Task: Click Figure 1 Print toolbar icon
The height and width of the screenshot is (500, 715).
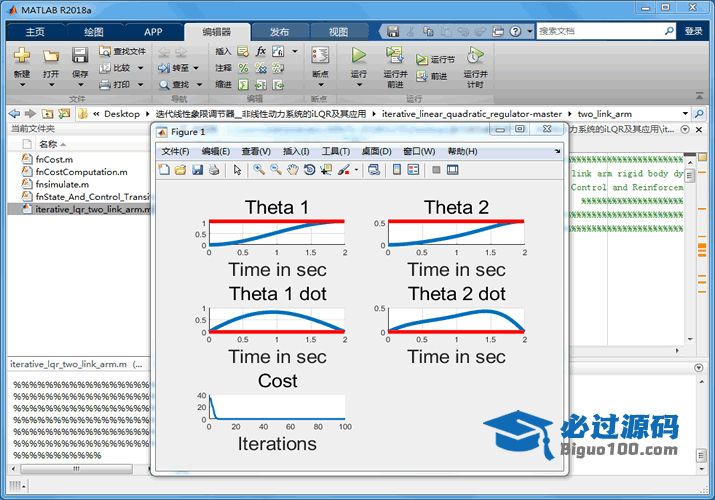Action: click(214, 170)
